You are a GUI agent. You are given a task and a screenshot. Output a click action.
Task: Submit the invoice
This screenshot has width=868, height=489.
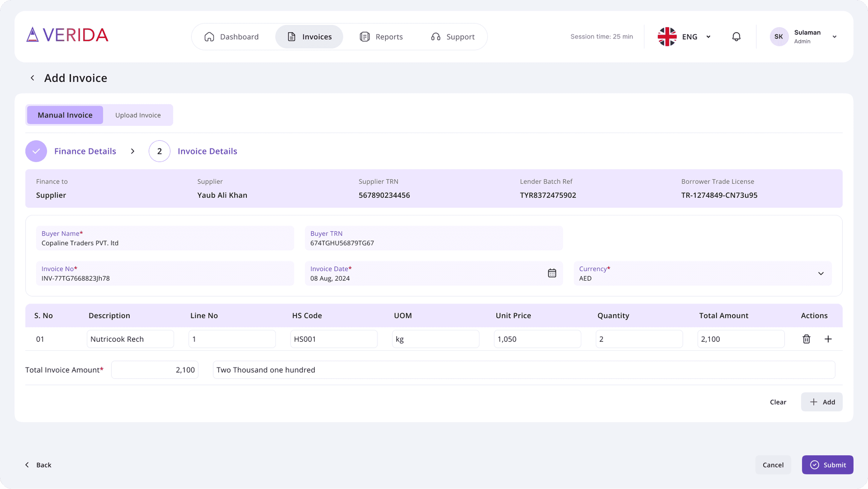click(x=827, y=465)
